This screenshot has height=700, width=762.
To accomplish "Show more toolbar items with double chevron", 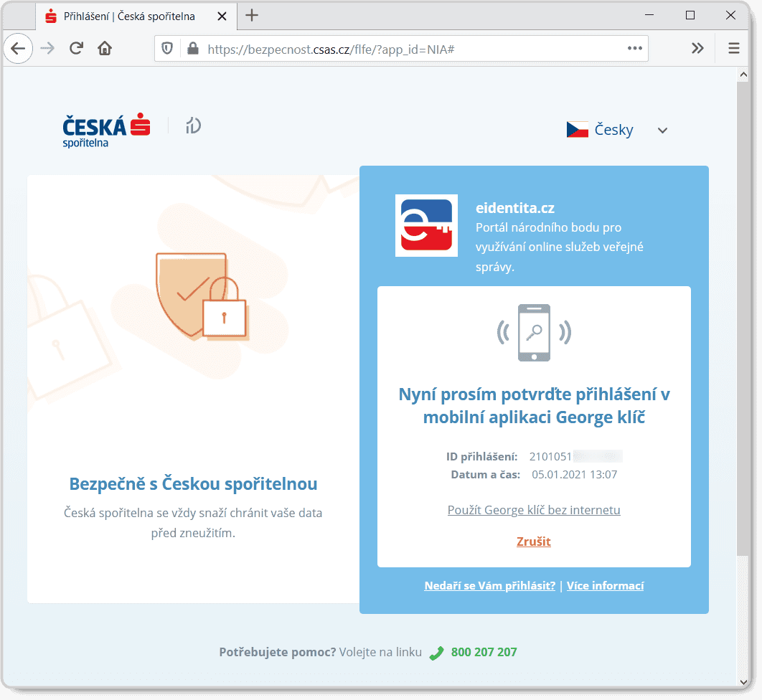I will pos(697,48).
